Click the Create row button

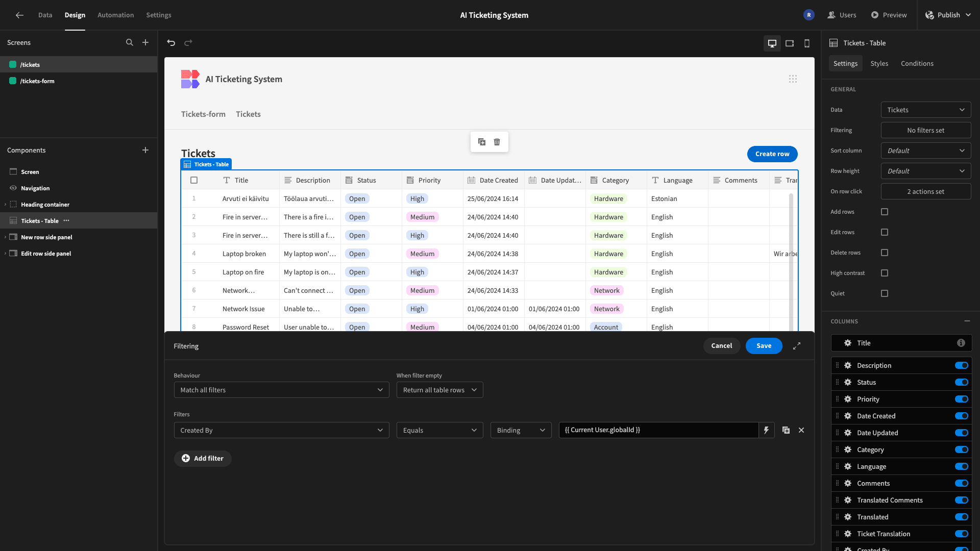(x=772, y=154)
